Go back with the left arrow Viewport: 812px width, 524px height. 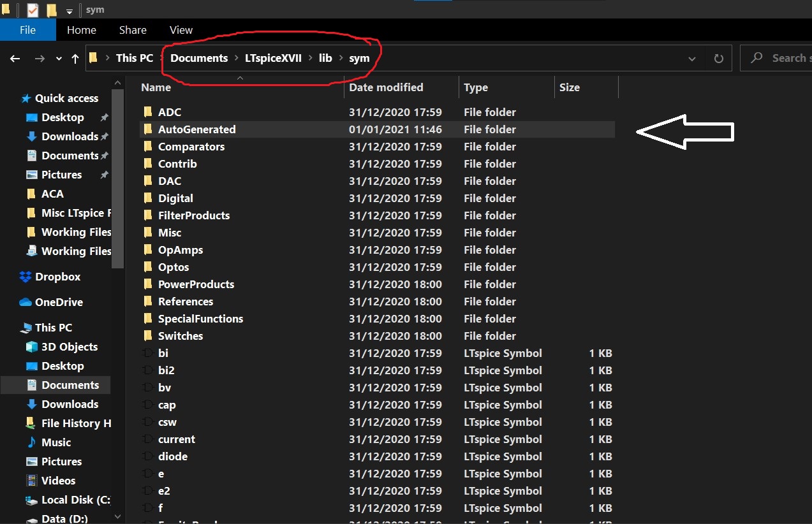(15, 58)
